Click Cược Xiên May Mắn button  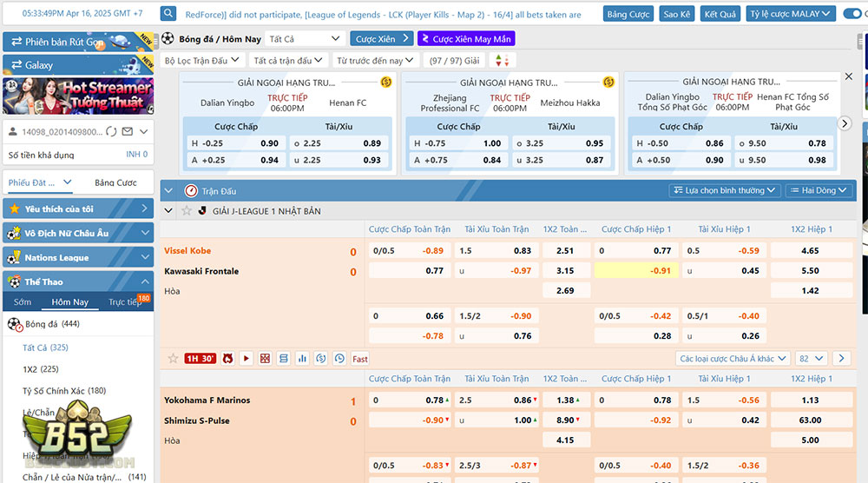(466, 39)
